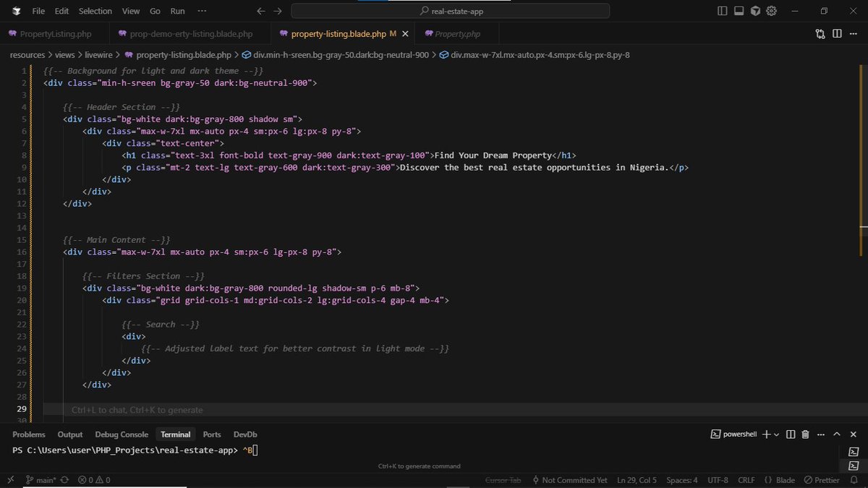Click the real-estate-app search box

(x=450, y=11)
